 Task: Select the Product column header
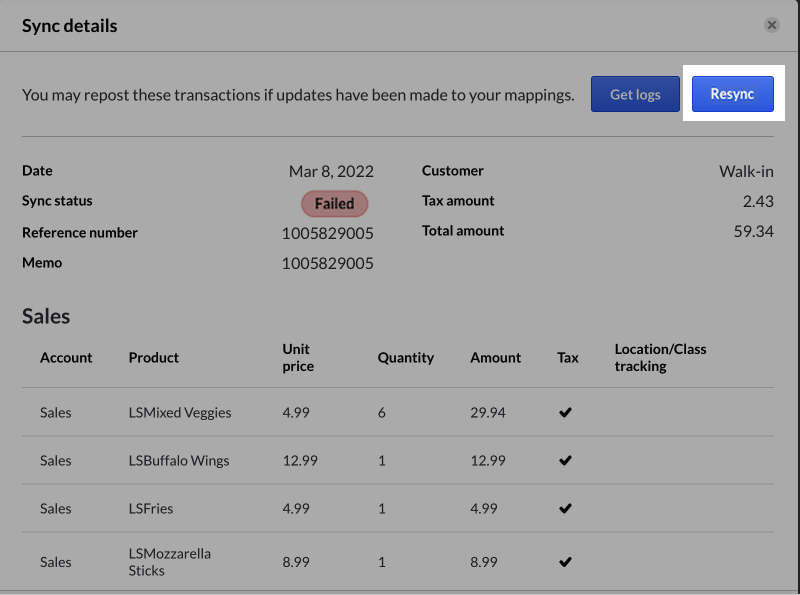(x=154, y=357)
